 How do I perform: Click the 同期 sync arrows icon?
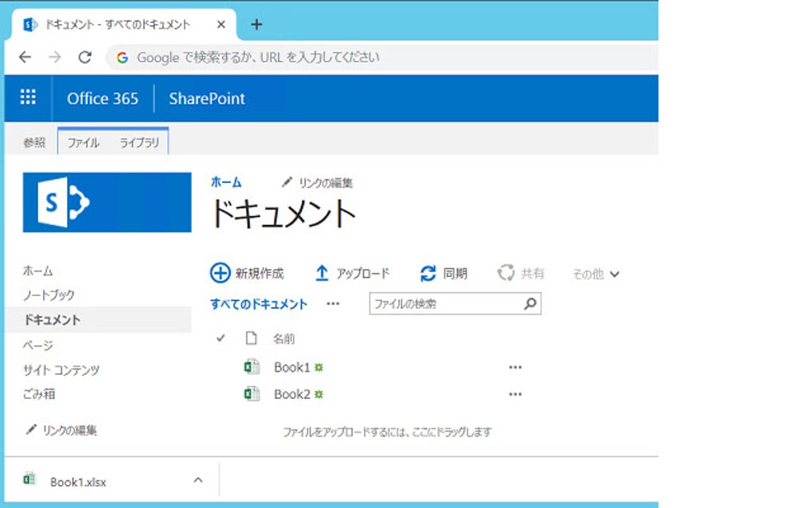[427, 272]
